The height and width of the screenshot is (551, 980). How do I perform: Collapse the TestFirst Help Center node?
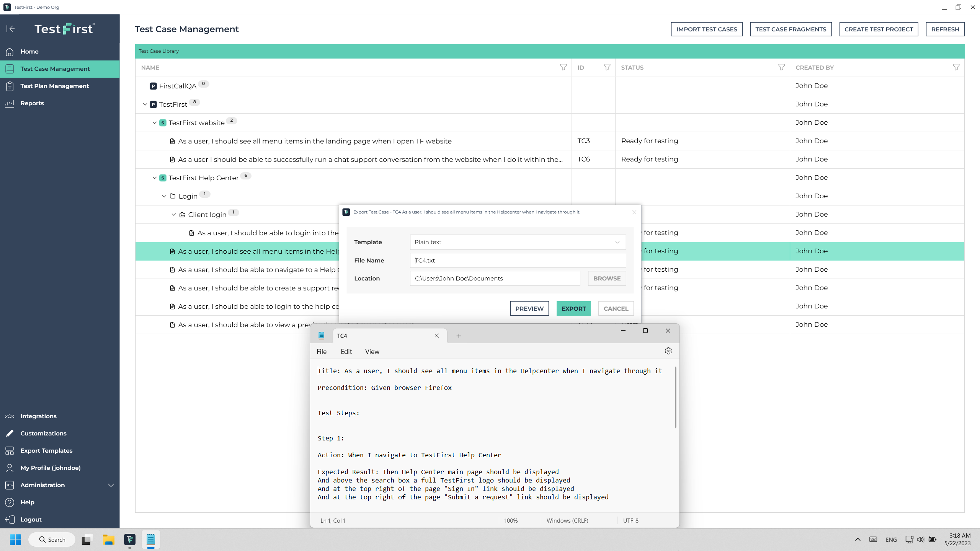click(x=154, y=178)
